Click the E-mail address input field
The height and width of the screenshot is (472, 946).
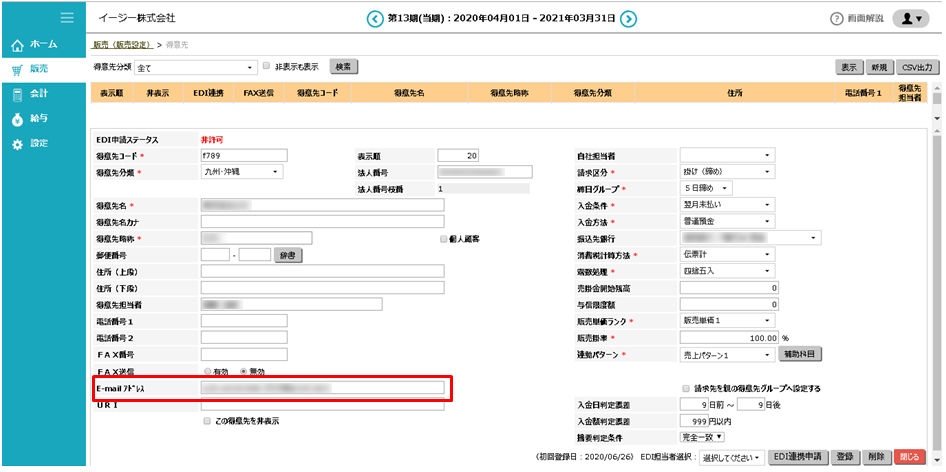point(322,387)
